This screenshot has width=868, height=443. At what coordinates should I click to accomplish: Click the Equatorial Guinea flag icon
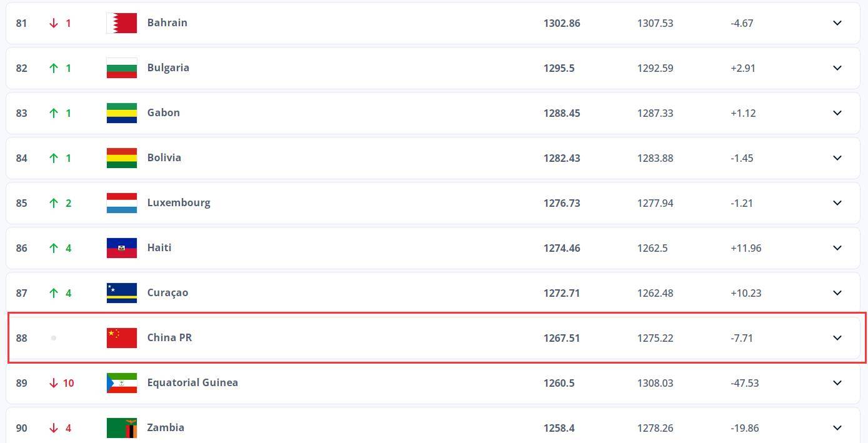tap(122, 383)
